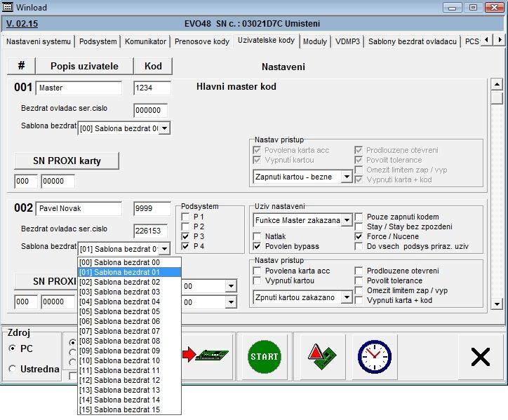Toggle the Force / Nucene checkbox

click(x=359, y=237)
